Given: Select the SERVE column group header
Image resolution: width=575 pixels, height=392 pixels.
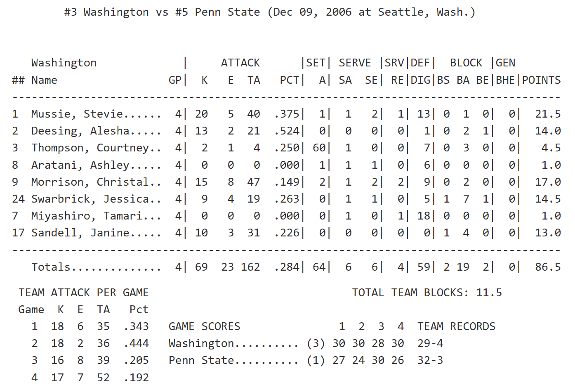Looking at the screenshot, I should click(355, 63).
